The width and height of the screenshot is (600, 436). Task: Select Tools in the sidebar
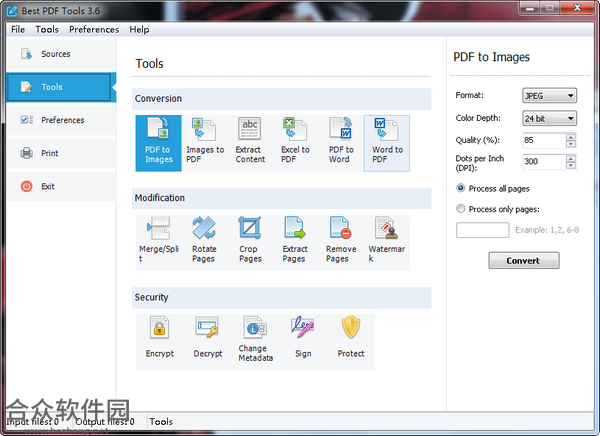tap(61, 87)
